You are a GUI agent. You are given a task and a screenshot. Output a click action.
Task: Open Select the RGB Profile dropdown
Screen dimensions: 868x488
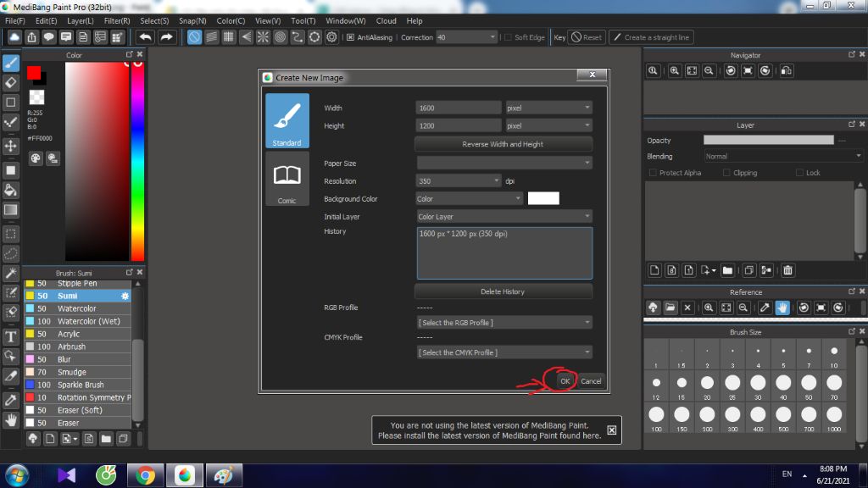(x=504, y=323)
